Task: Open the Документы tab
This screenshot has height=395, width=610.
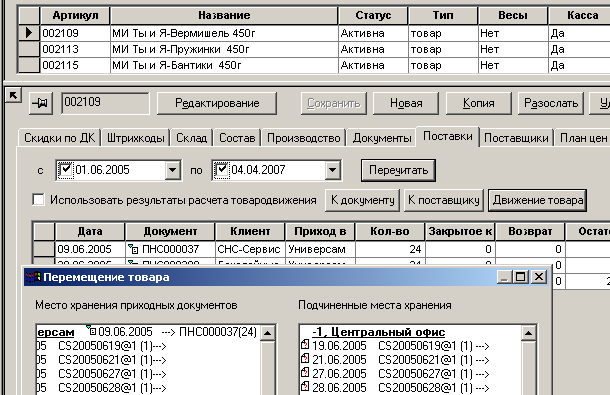Action: click(x=382, y=138)
